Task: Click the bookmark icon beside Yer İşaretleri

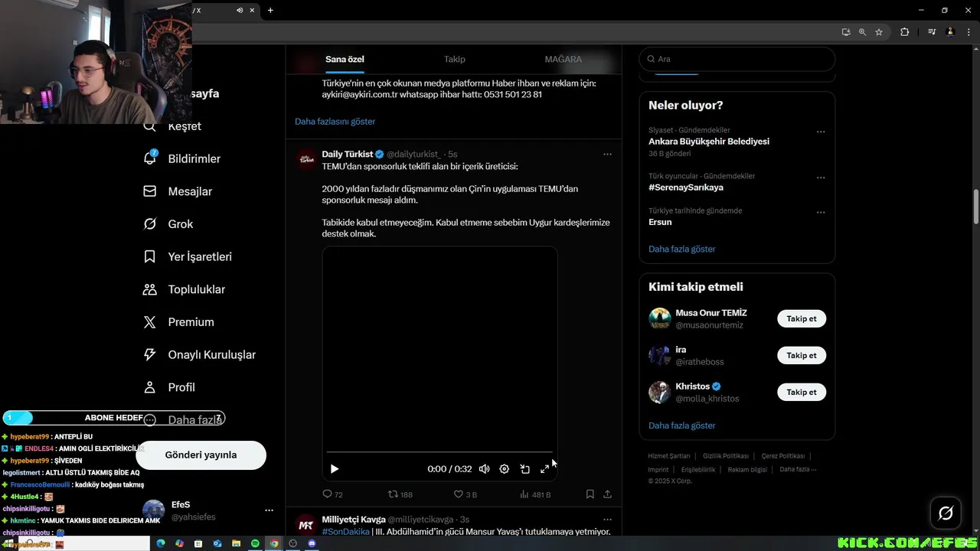Action: click(x=150, y=257)
